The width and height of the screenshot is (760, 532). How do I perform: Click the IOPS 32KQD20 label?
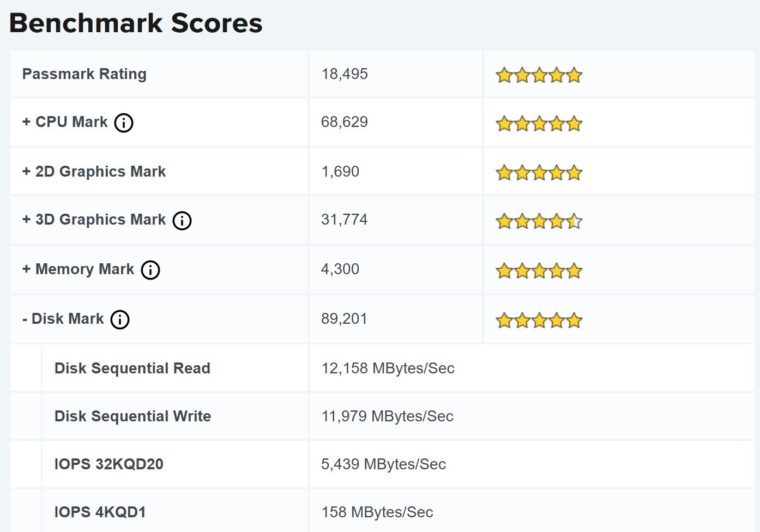109,464
